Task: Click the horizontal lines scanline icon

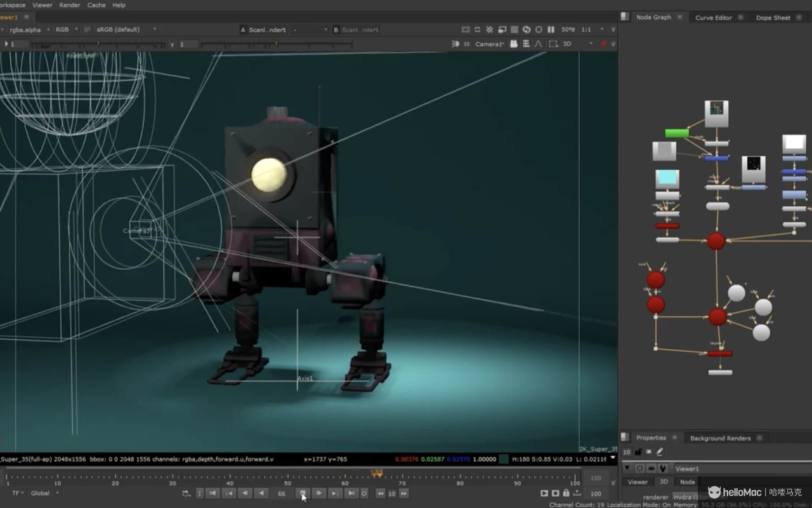Action: point(514,29)
